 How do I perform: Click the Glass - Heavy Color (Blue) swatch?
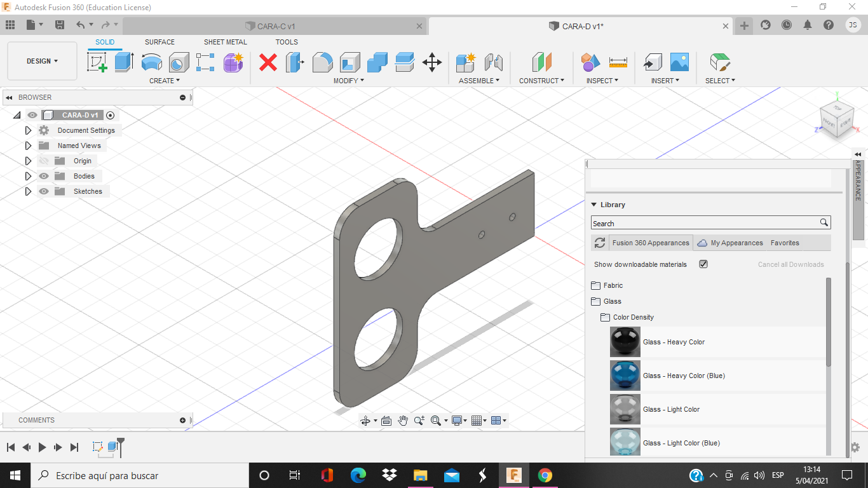tap(625, 376)
